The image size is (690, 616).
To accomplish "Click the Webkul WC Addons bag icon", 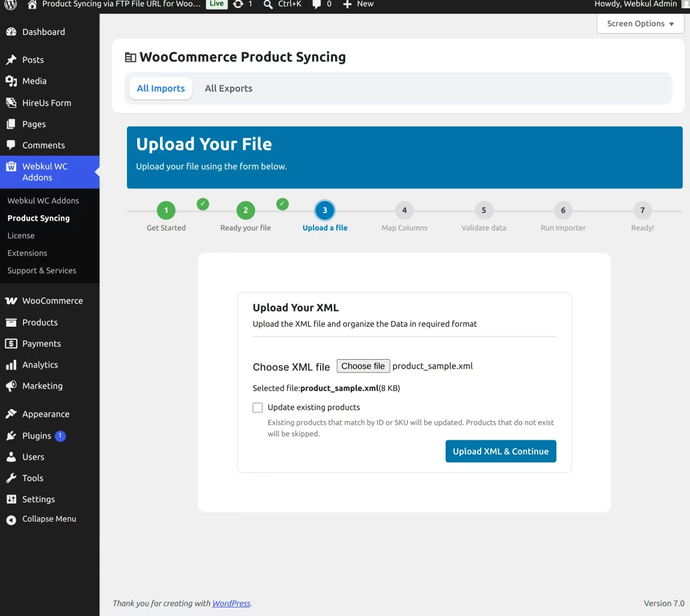I will click(x=11, y=167).
